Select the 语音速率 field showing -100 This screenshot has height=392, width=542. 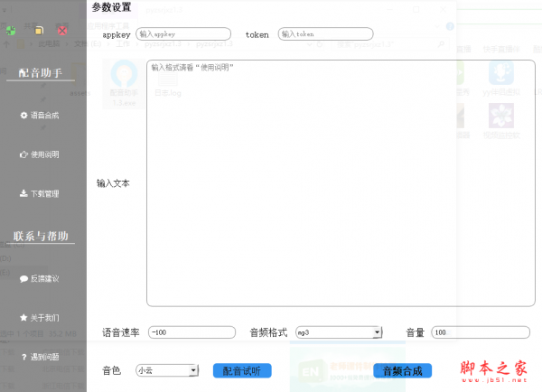[x=192, y=332]
